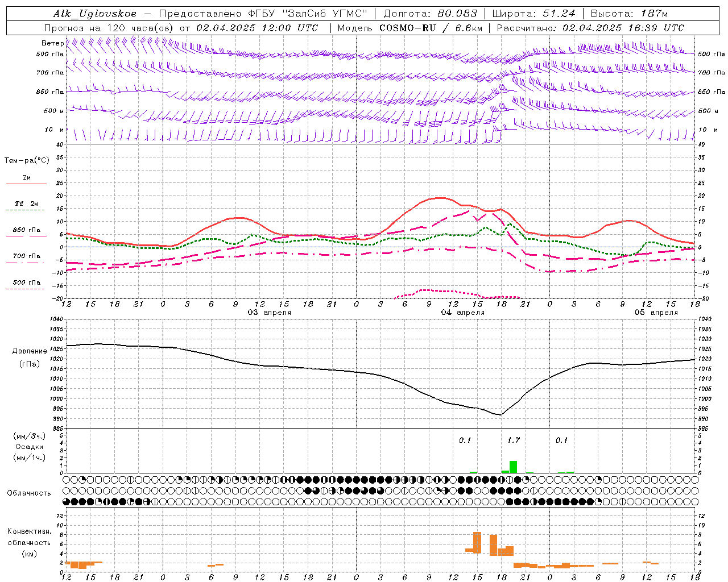
Task: Click the Облачность label
Action: 29,493
